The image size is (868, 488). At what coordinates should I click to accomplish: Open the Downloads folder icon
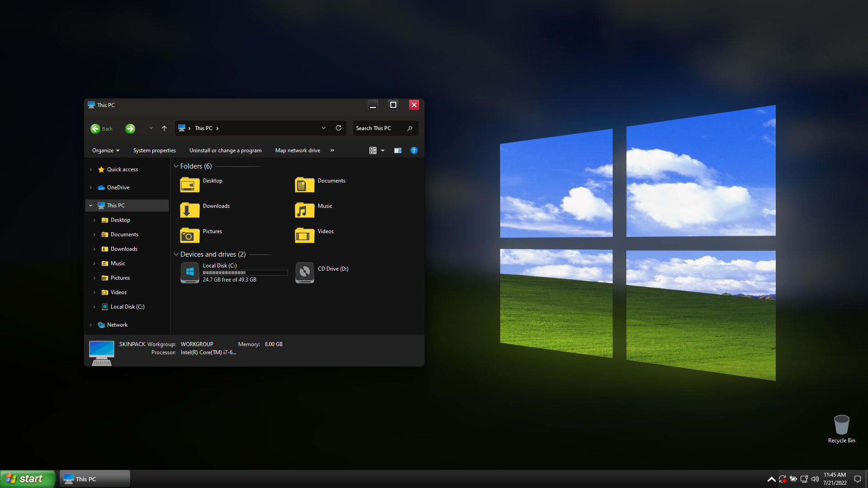(x=190, y=210)
